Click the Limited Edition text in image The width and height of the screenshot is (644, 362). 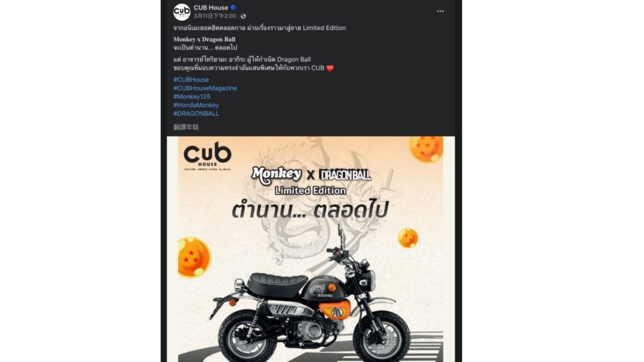(x=311, y=191)
